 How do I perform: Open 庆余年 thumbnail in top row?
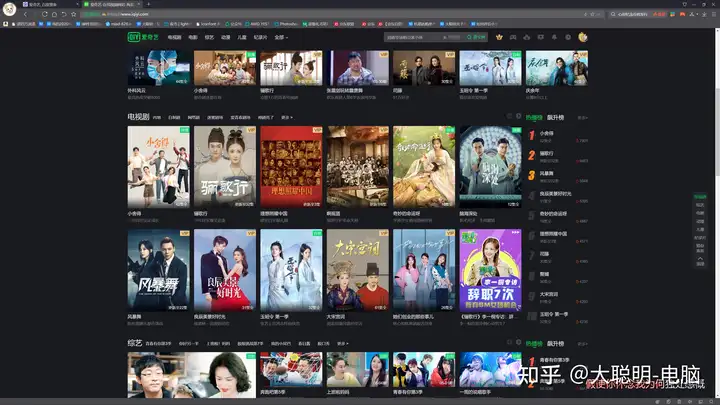pyautogui.click(x=557, y=68)
